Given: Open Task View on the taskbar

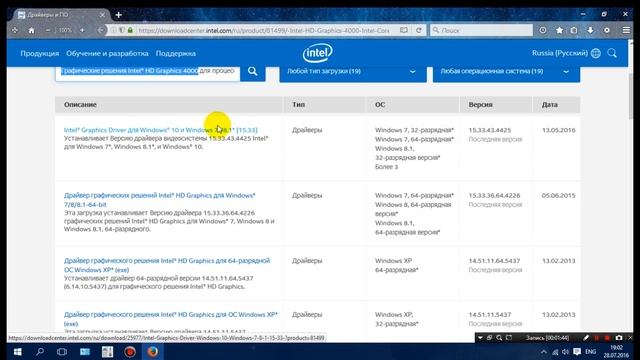Looking at the screenshot, I should pyautogui.click(x=62, y=351).
